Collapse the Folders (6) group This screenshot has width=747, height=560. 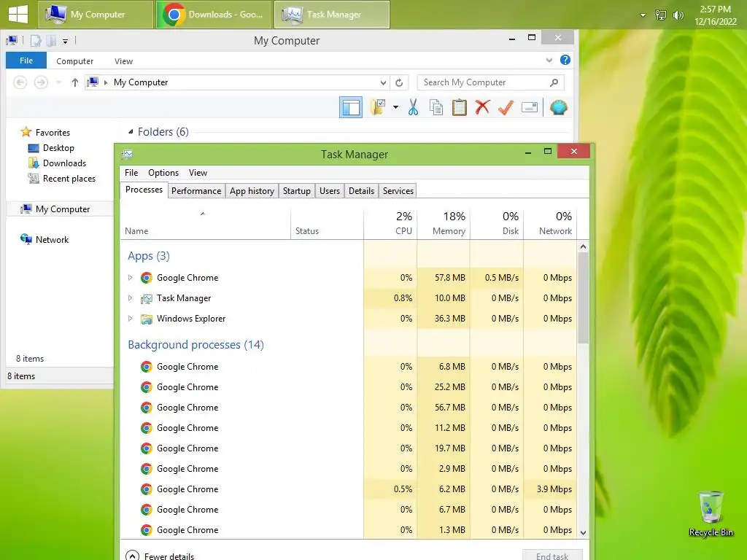[x=131, y=132]
